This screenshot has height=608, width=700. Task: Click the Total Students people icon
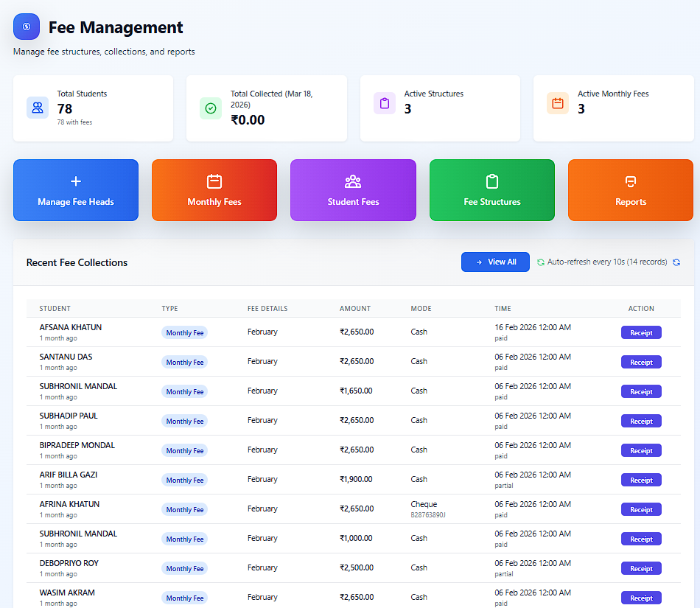[x=38, y=108]
